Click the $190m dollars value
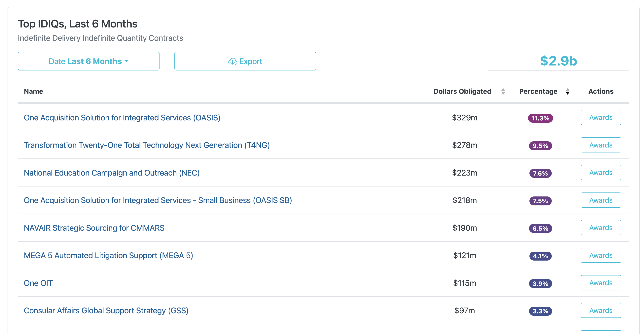Screen dimensions: 644x334 point(464,228)
